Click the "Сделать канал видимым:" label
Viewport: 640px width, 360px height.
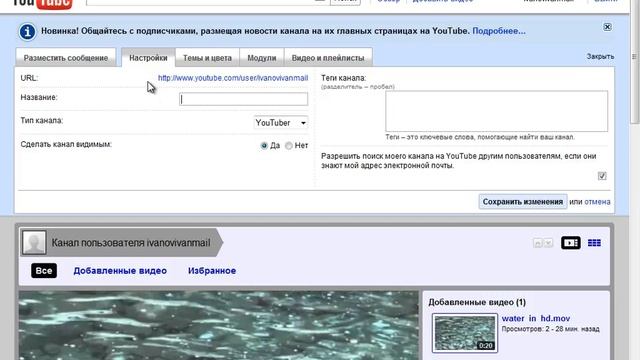(x=66, y=144)
